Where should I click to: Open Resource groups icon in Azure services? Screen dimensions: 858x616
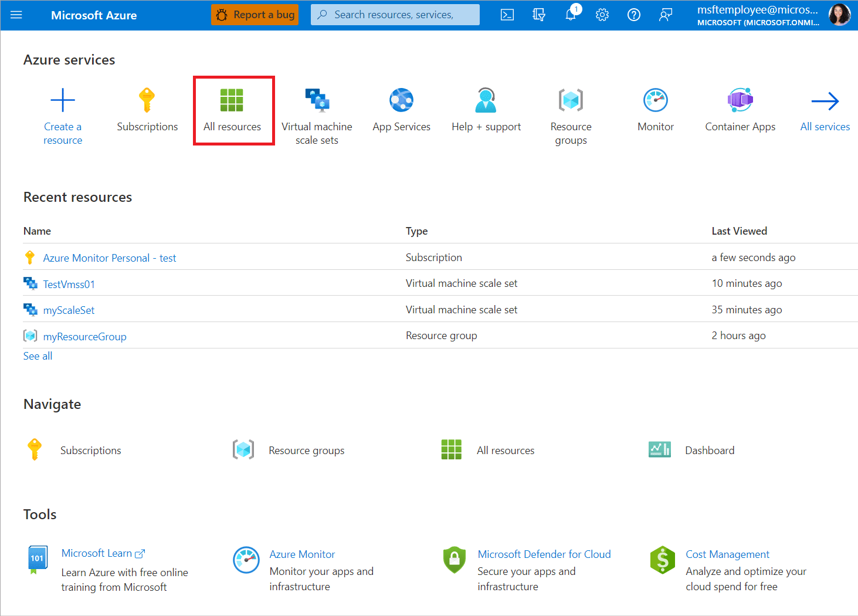(x=571, y=100)
